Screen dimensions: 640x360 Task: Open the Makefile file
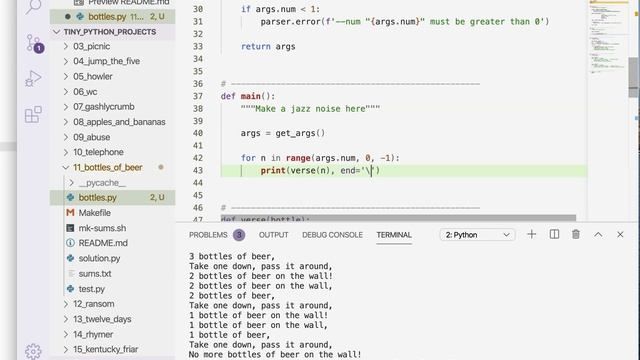coord(94,213)
